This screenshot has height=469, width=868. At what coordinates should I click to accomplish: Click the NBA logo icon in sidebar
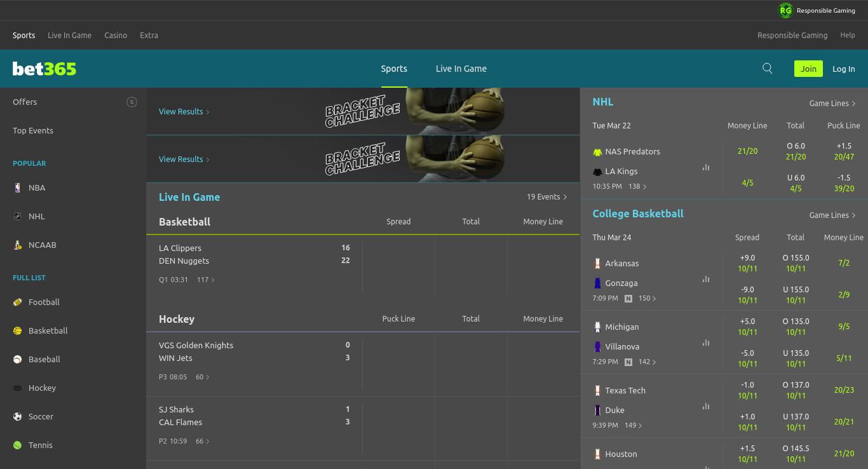[18, 187]
